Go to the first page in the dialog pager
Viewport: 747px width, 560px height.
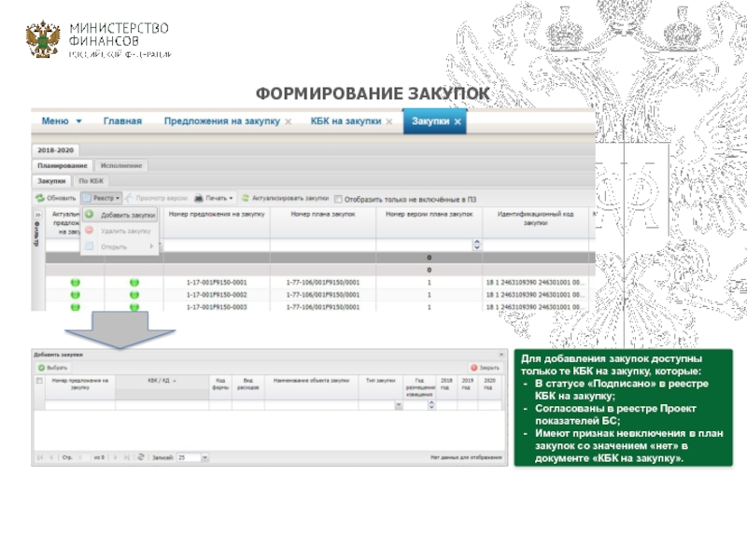pyautogui.click(x=40, y=457)
